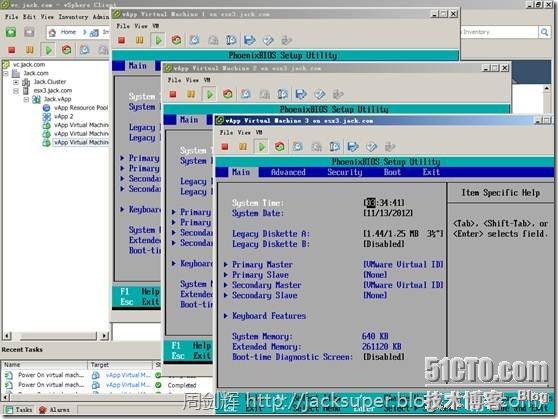Select Exit tab in VM 3 BIOS
558x419 pixels.
[x=431, y=172]
